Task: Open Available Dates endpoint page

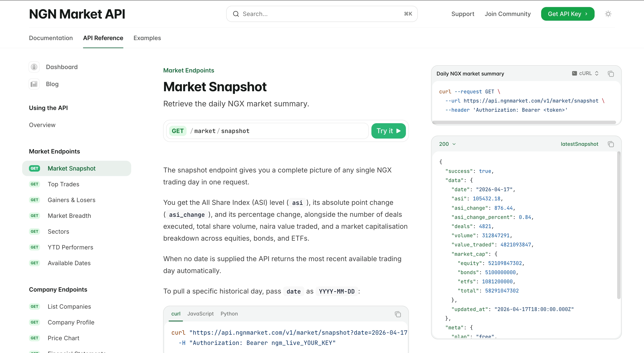Action: [69, 263]
